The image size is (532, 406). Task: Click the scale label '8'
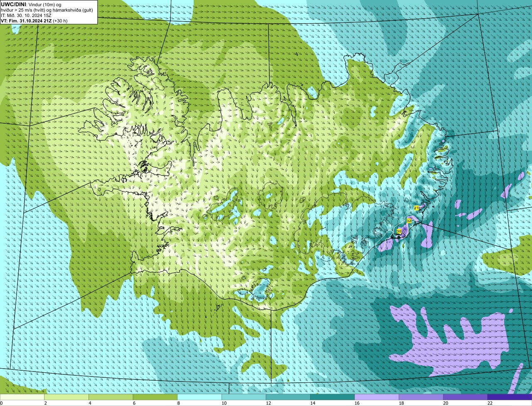click(x=178, y=403)
